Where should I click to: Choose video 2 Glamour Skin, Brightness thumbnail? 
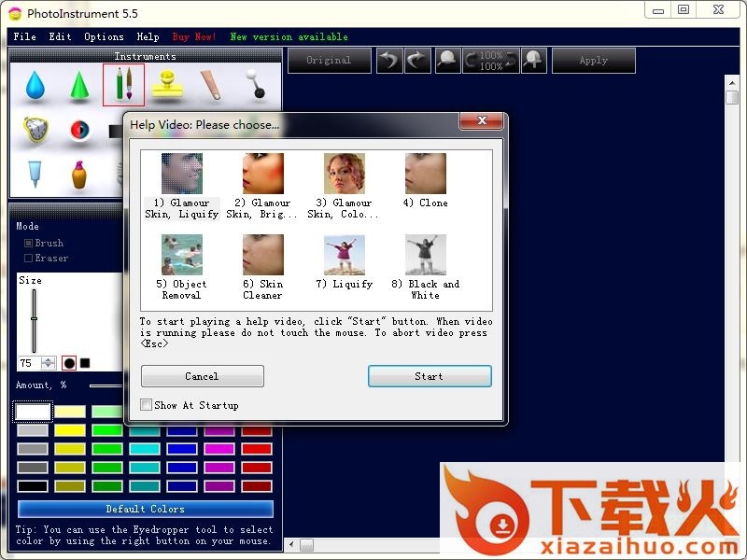(x=263, y=174)
